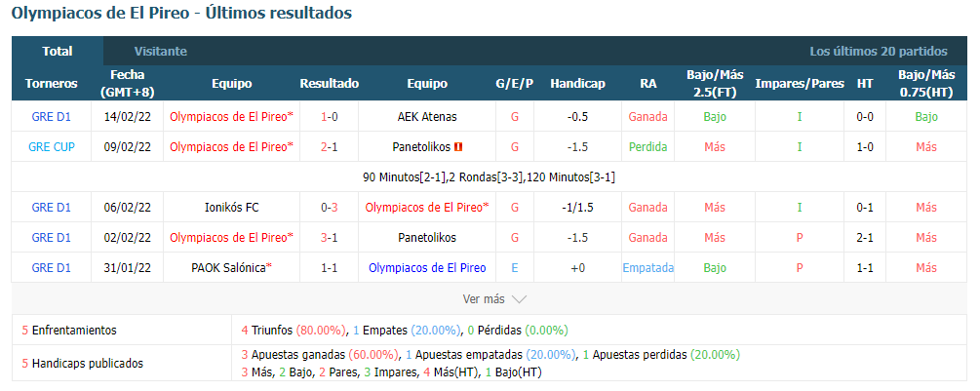Click the Impares/Pares column header
The height and width of the screenshot is (391, 980).
tap(800, 84)
